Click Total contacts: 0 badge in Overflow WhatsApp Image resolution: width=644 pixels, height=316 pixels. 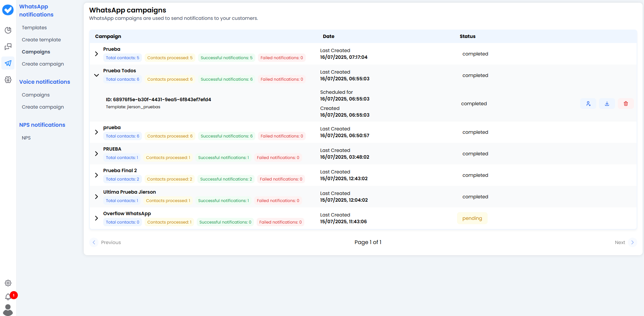pos(122,222)
